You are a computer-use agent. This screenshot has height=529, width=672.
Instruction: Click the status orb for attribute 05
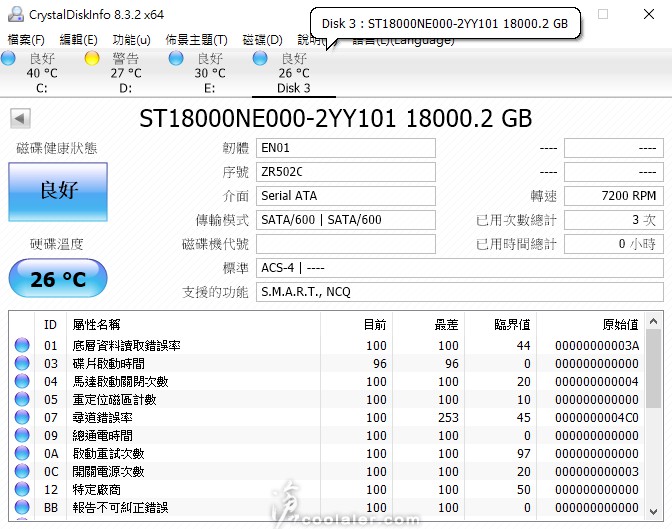22,399
